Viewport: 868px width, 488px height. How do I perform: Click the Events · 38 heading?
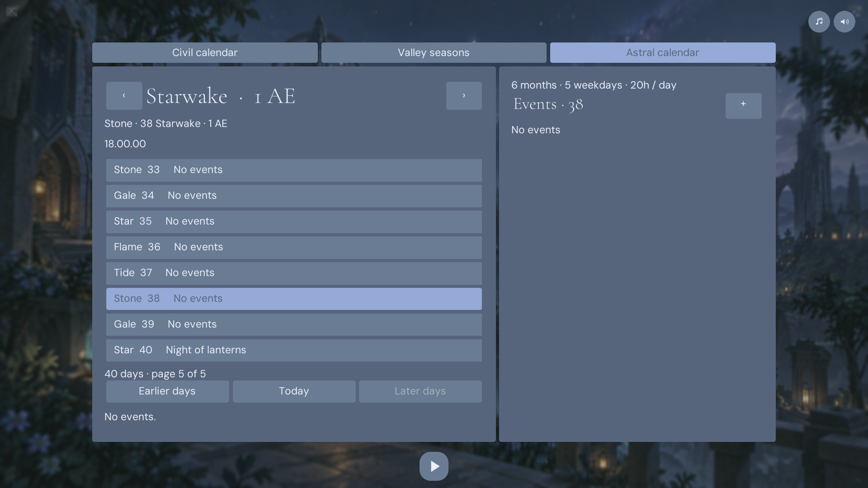click(x=548, y=104)
